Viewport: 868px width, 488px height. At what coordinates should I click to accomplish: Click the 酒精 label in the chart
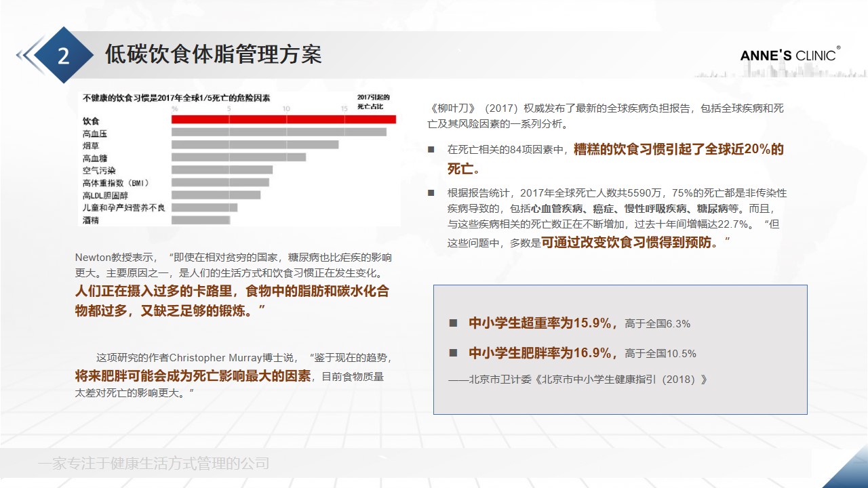pos(90,220)
